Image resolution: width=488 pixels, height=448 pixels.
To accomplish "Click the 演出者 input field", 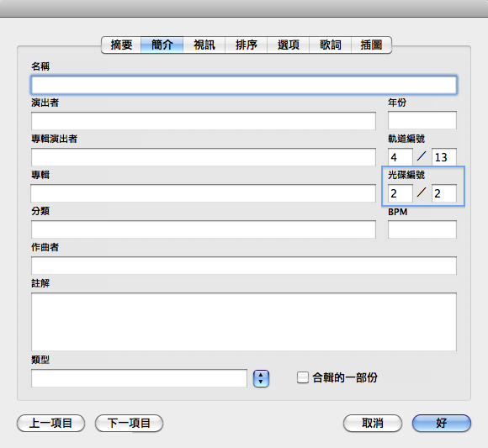I will pos(204,121).
